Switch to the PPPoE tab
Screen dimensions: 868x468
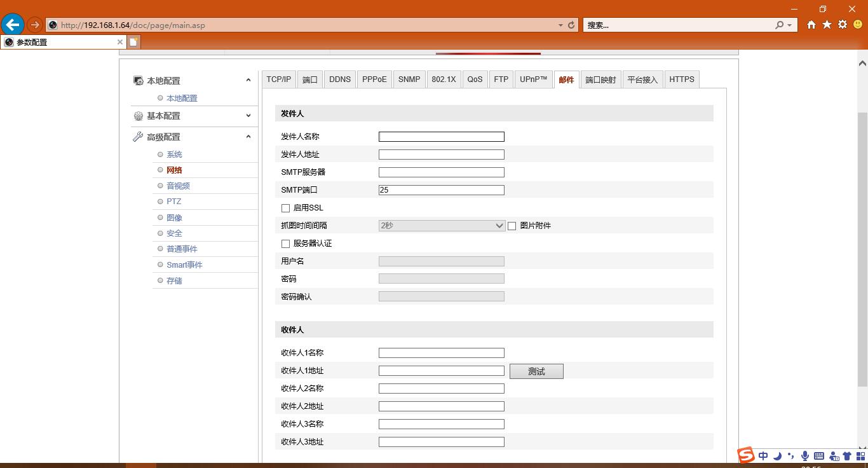point(374,79)
